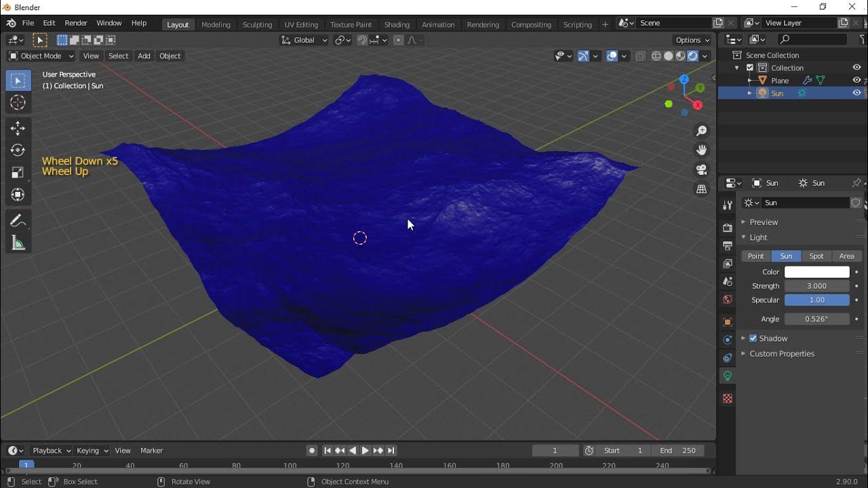Click the pan hand viewport icon

pos(702,150)
